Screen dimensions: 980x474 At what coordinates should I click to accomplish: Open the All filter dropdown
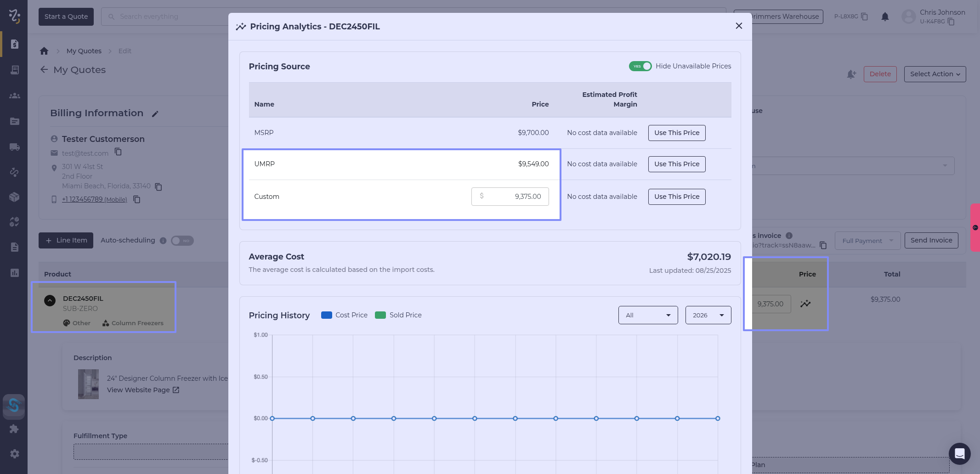tap(648, 315)
